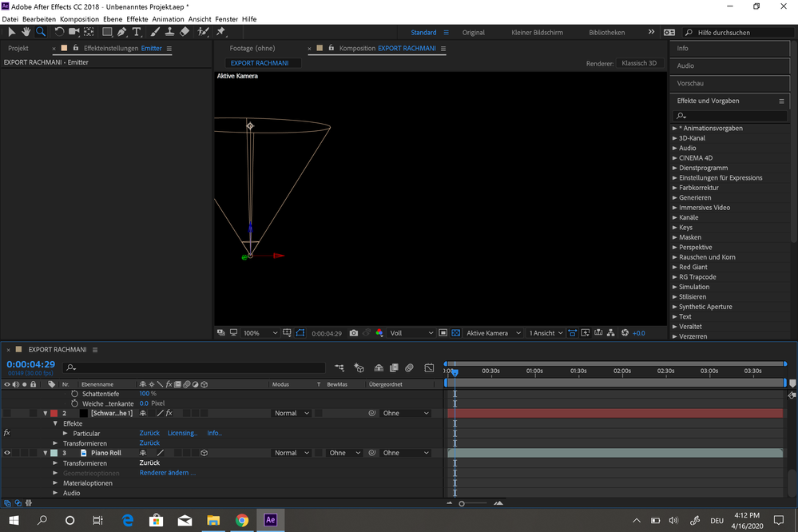Viewport: 798px width, 532px height.
Task: Switch to the Projekt panel tab
Action: point(18,48)
